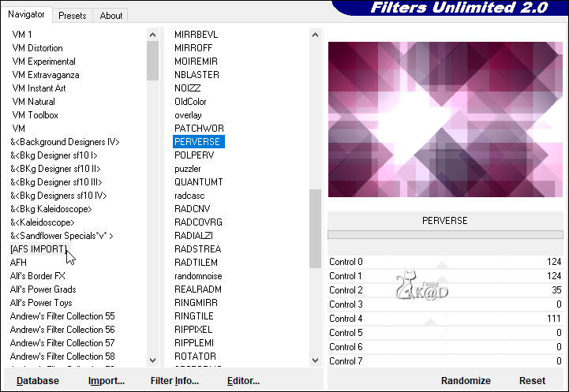The width and height of the screenshot is (569, 392).
Task: Click the category list's up arrow
Action: [x=153, y=35]
